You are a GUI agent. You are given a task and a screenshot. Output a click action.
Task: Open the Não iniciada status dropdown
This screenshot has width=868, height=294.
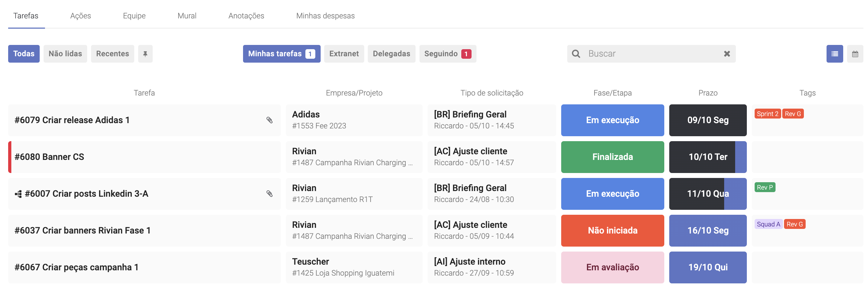pyautogui.click(x=612, y=231)
